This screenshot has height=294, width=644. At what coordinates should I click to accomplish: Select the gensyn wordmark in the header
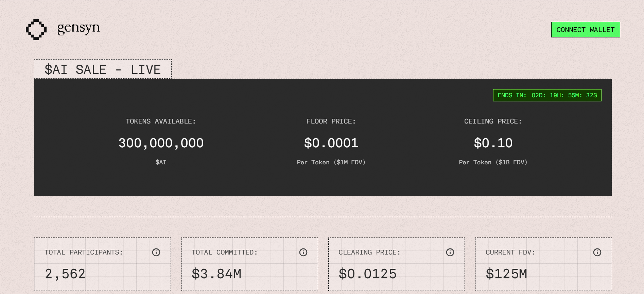tap(78, 28)
